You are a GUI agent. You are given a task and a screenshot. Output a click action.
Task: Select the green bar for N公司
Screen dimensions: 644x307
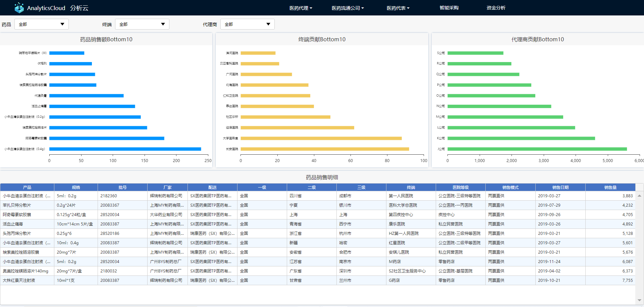click(499, 106)
